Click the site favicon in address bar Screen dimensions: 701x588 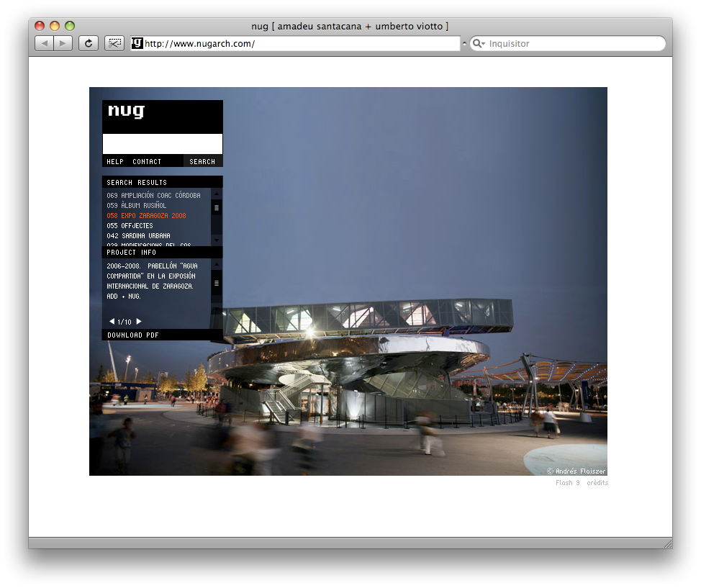click(x=137, y=43)
